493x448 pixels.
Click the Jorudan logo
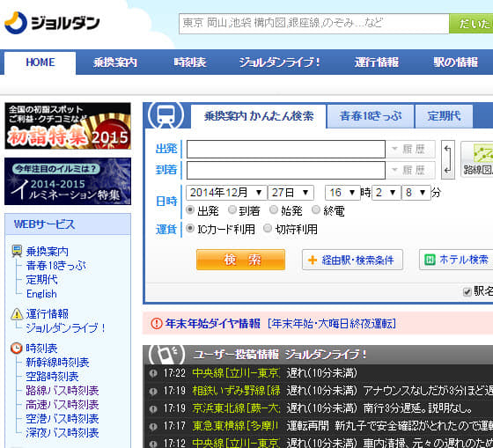click(x=52, y=23)
